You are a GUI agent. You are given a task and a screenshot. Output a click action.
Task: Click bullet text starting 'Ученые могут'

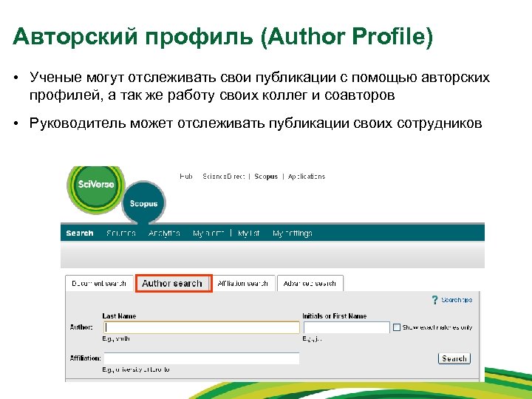coord(259,86)
